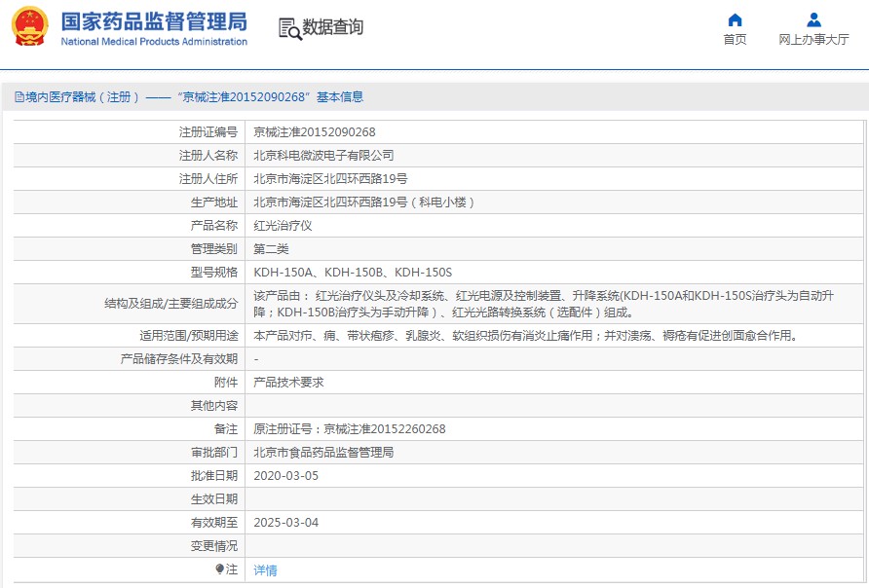Viewport: 869px width, 588px height.
Task: Click the 备注 row label
Action: (226, 429)
